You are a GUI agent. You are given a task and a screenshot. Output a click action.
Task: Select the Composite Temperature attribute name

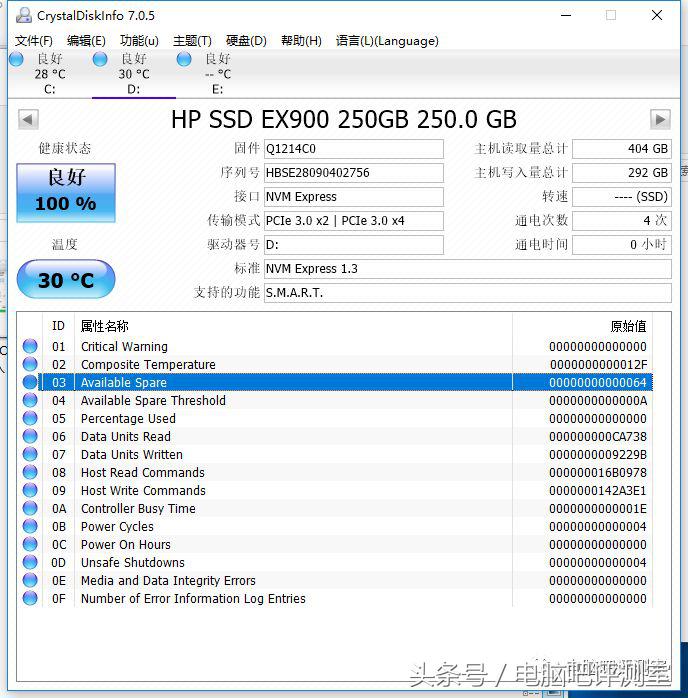[148, 365]
